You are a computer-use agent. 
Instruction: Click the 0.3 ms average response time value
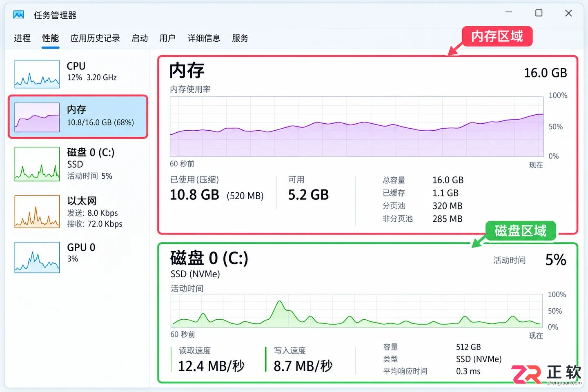468,372
